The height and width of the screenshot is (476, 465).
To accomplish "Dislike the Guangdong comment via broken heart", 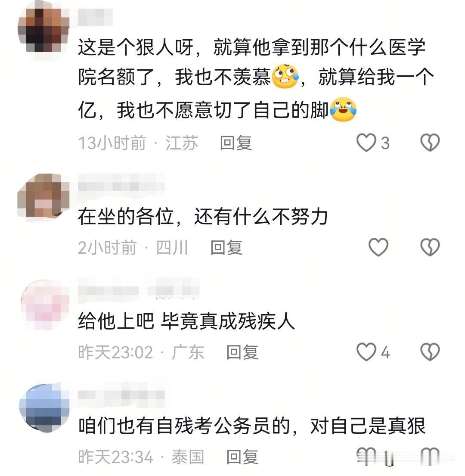I will pos(430,352).
